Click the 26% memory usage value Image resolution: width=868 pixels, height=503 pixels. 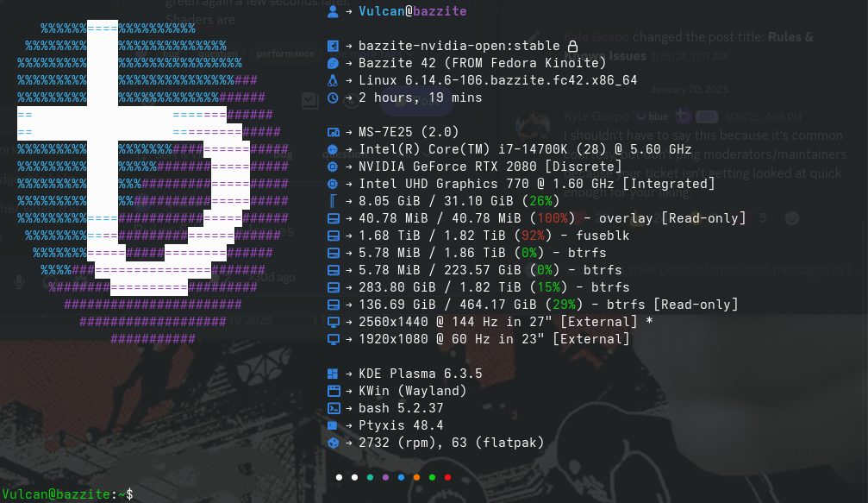click(540, 201)
